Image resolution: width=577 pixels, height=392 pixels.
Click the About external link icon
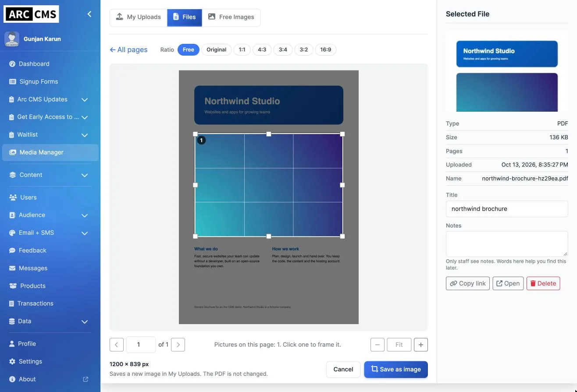(x=85, y=379)
